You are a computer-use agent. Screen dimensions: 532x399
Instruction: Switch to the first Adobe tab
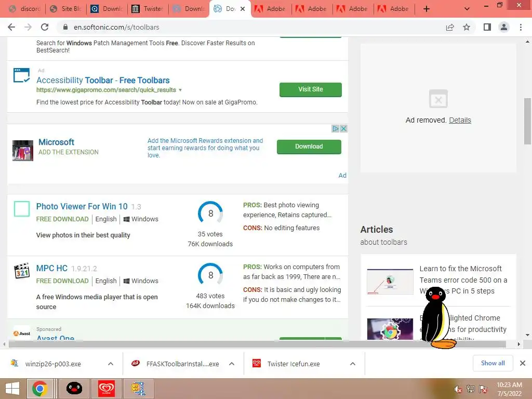click(x=271, y=9)
